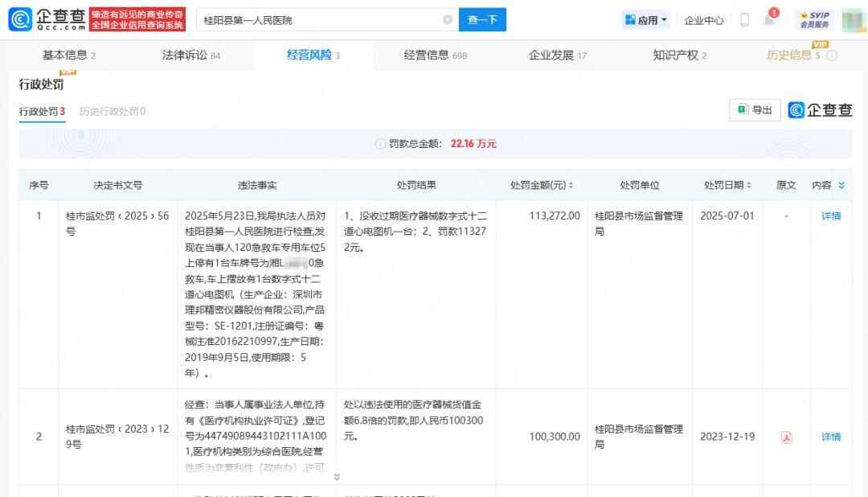Image resolution: width=868 pixels, height=497 pixels.
Task: Expand the 应用 dropdown menu
Action: point(646,20)
